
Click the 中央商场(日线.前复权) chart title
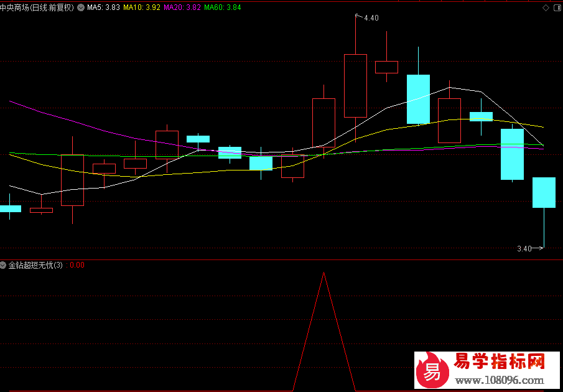click(37, 7)
